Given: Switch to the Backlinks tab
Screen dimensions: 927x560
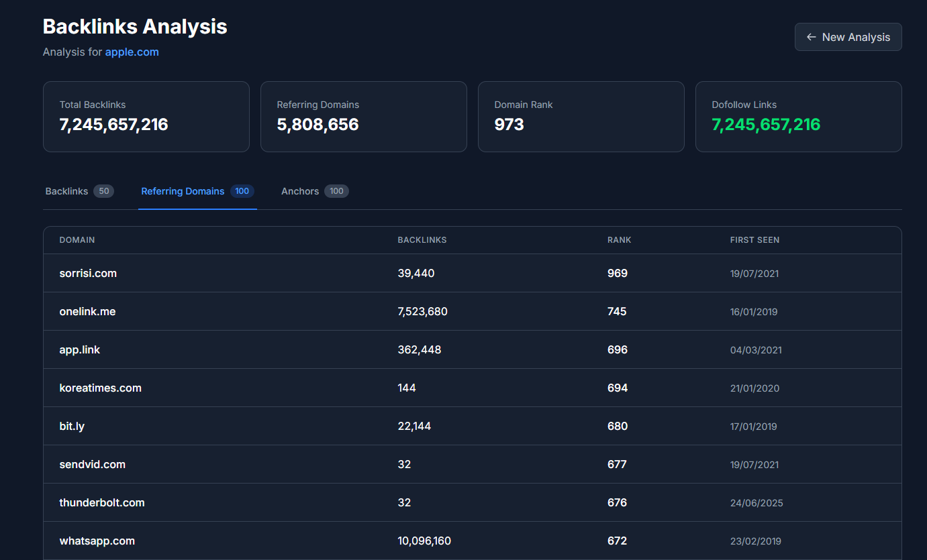Looking at the screenshot, I should [x=79, y=191].
